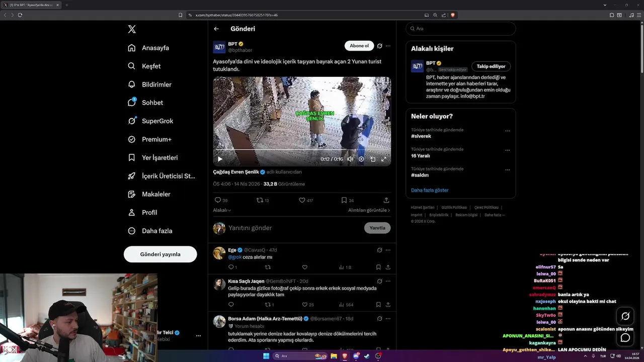Open BPT profile avatar on post
This screenshot has width=644, height=362.
(219, 47)
